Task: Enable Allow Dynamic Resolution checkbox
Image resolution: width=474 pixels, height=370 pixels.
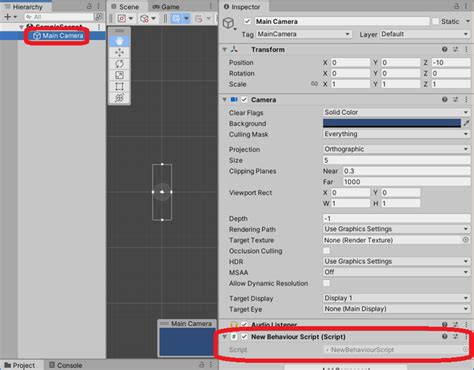Action: (326, 283)
